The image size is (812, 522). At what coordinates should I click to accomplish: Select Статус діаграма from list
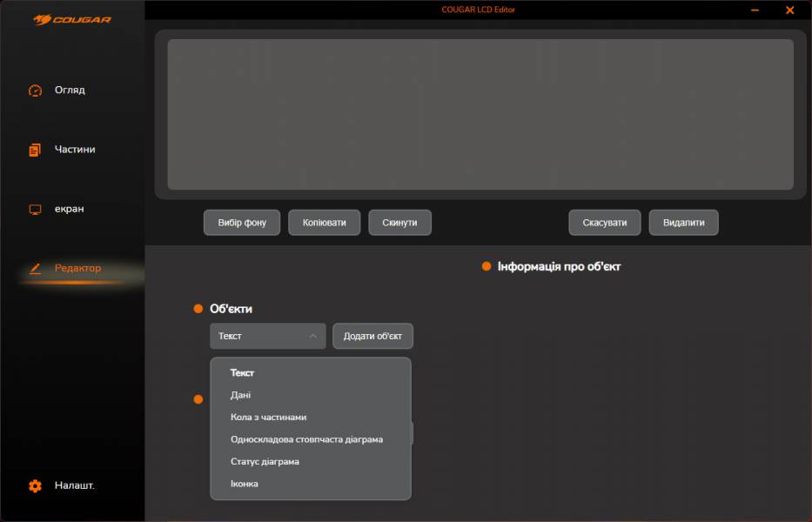pyautogui.click(x=265, y=462)
